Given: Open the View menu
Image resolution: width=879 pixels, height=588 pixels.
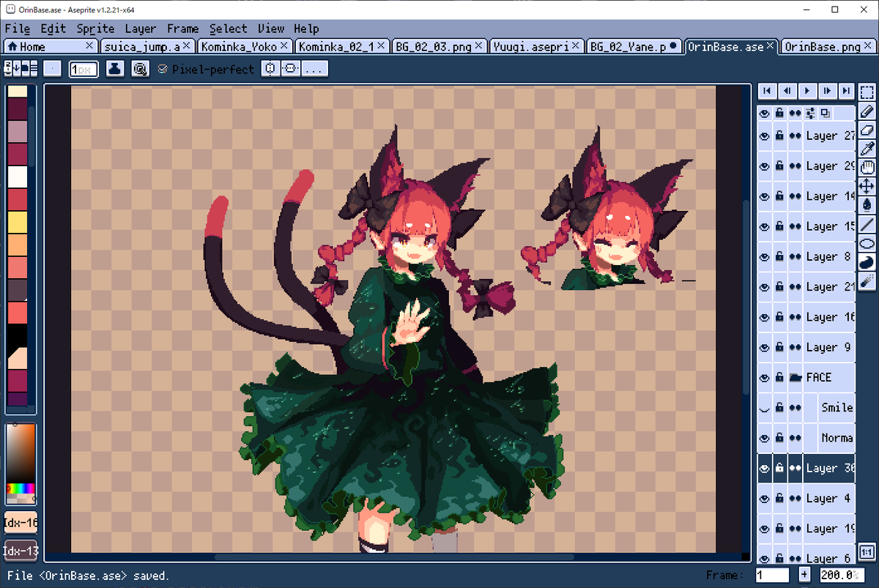Looking at the screenshot, I should pos(271,29).
